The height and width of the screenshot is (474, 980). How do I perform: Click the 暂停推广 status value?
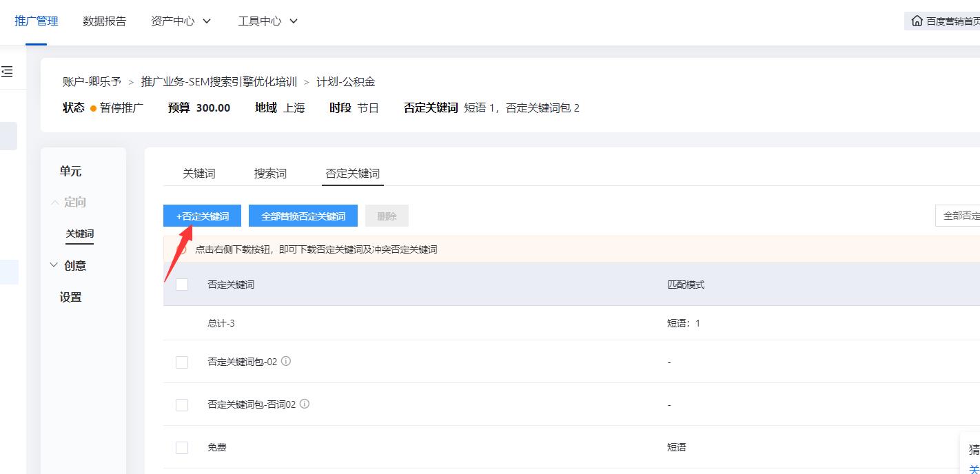(x=121, y=108)
